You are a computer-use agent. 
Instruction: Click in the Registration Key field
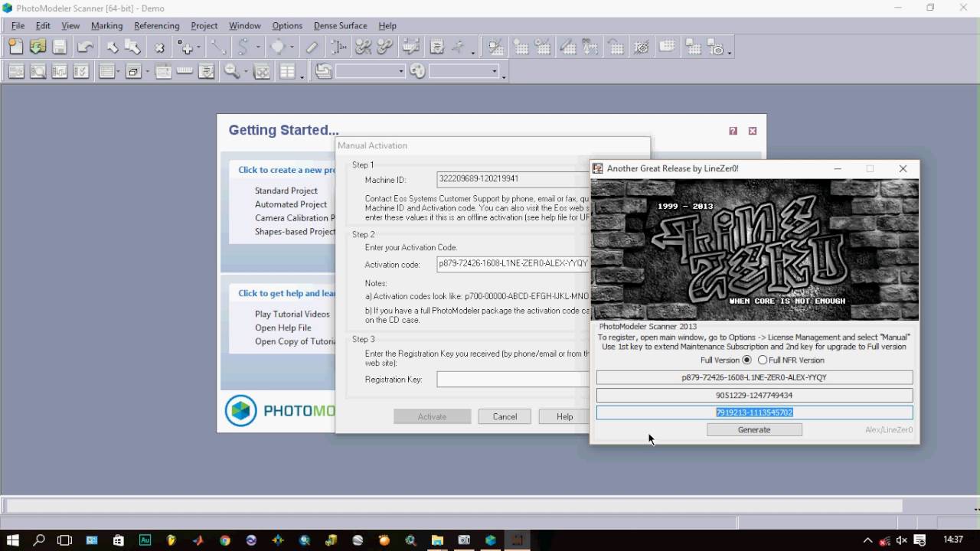(512, 379)
